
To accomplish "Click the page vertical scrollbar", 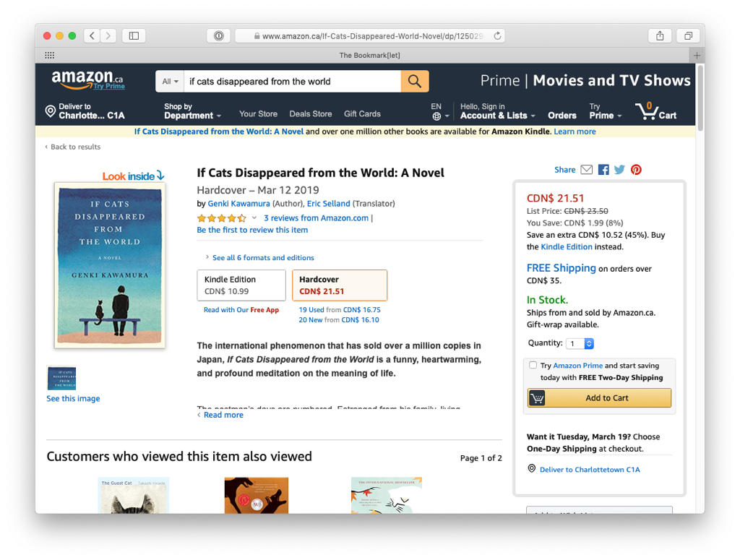I will (x=700, y=98).
